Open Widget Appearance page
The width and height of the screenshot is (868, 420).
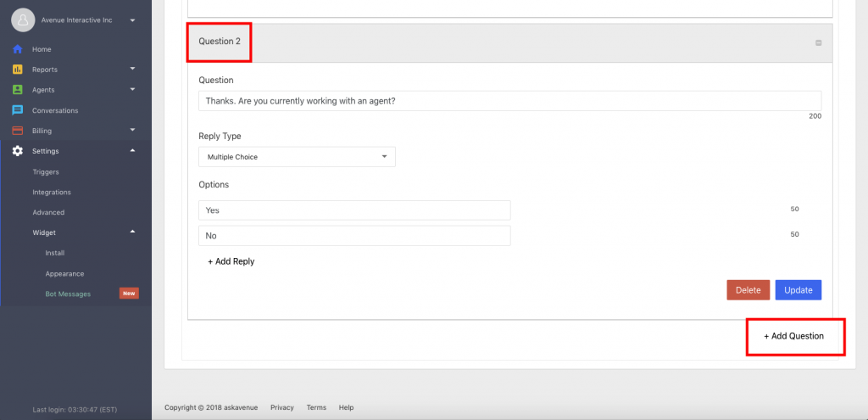coord(64,274)
